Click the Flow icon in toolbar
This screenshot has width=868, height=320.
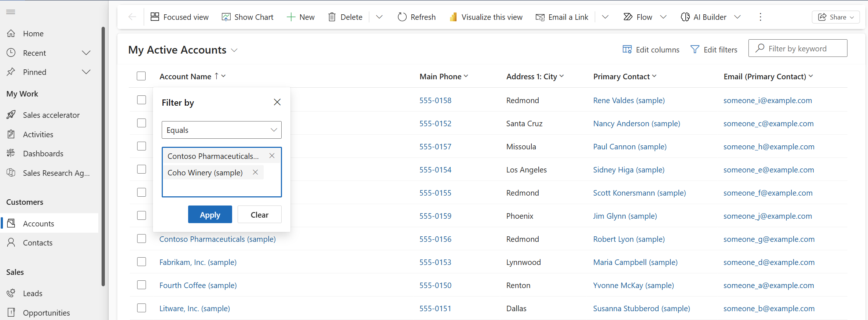pos(628,17)
